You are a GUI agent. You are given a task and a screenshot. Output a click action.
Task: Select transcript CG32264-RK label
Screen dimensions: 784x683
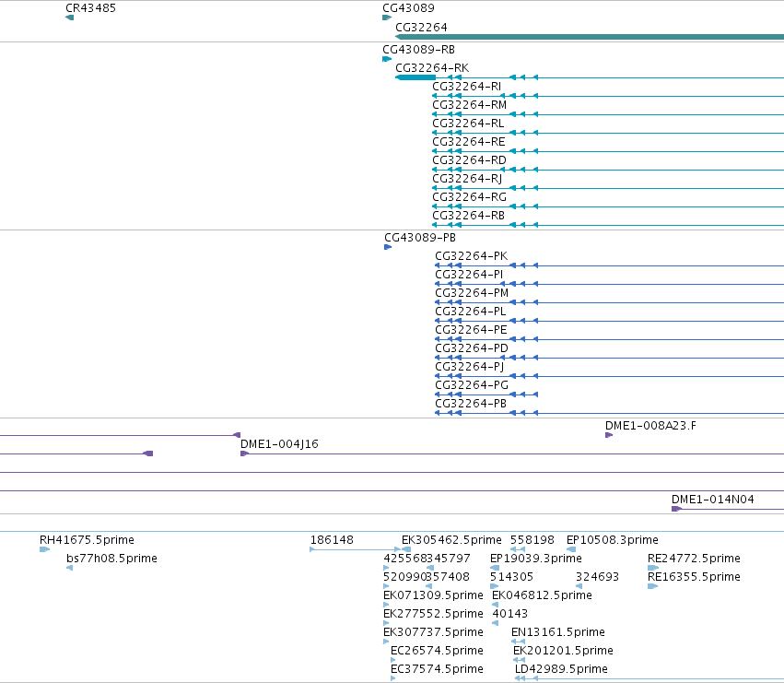pyautogui.click(x=432, y=68)
